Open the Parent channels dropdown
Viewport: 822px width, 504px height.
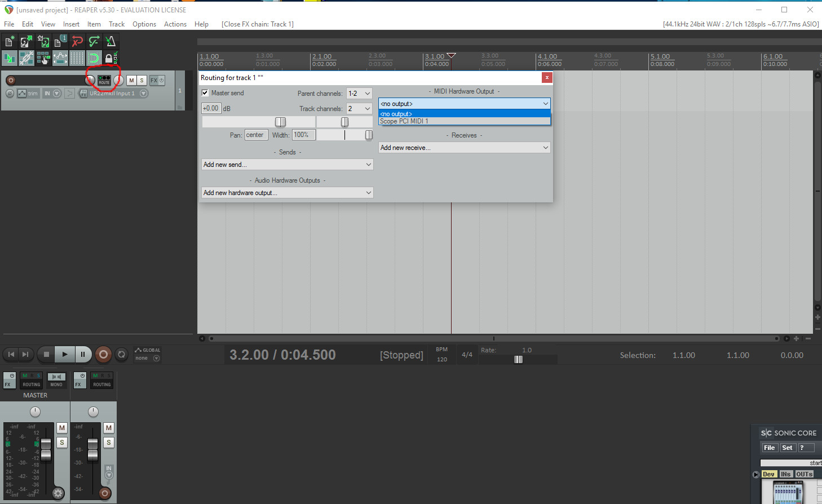tap(359, 94)
